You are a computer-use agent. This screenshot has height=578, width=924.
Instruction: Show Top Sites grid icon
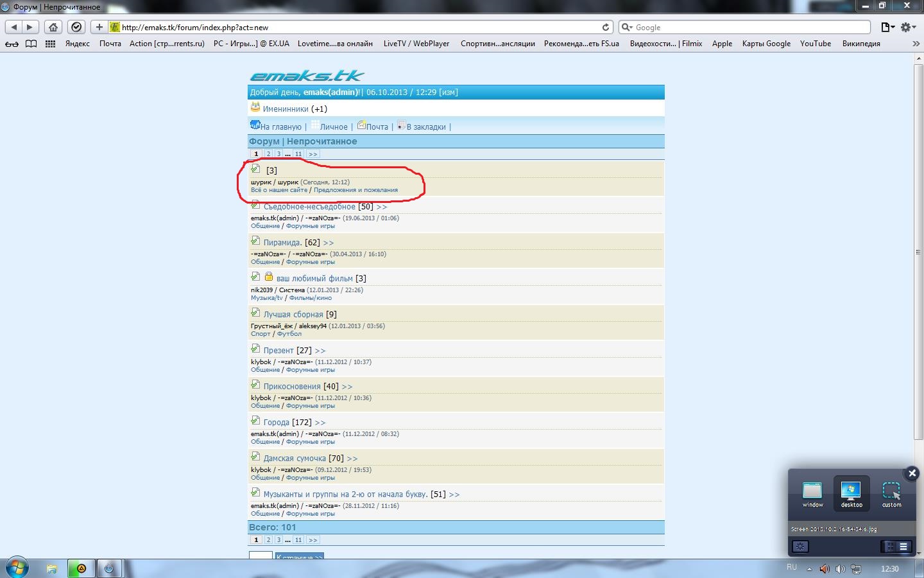pyautogui.click(x=50, y=44)
